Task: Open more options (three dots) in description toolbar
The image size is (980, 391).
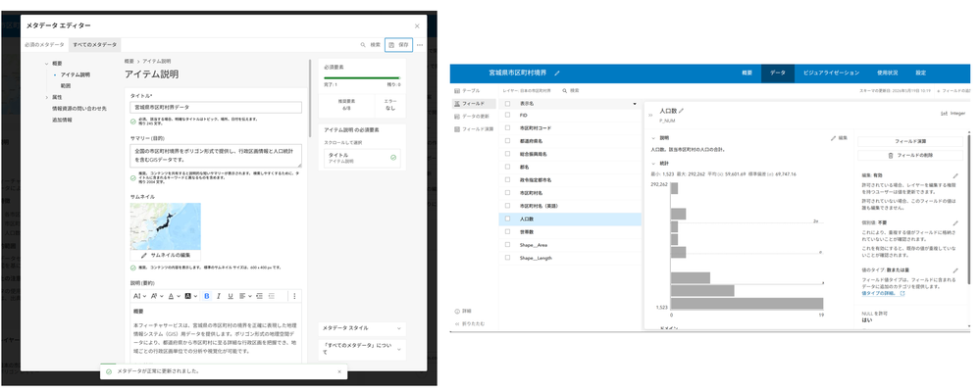Action: 295,296
